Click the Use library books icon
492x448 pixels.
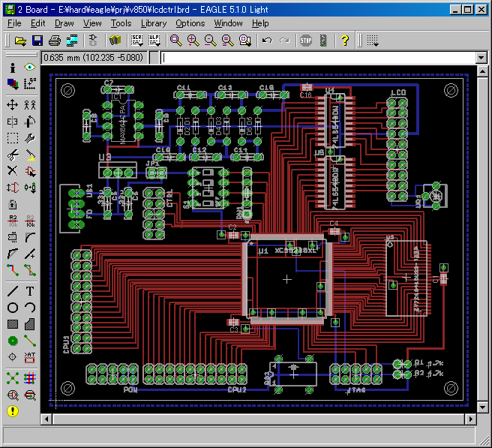tap(115, 41)
